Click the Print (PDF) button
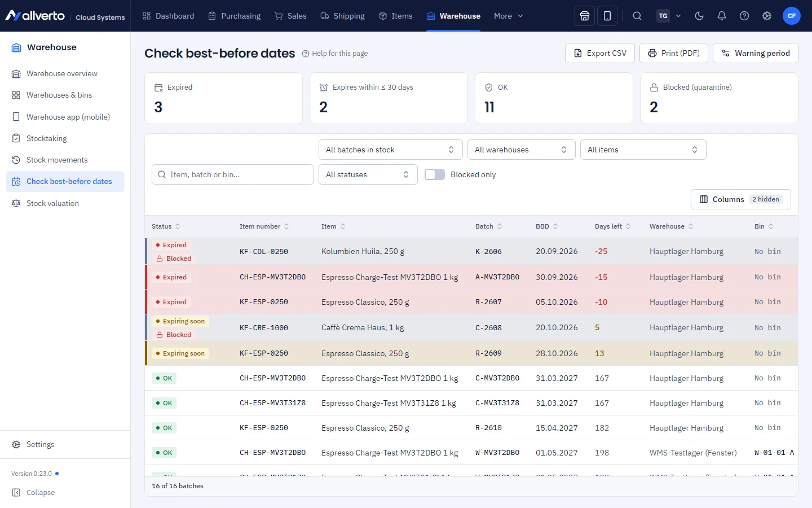The width and height of the screenshot is (812, 508). [674, 53]
